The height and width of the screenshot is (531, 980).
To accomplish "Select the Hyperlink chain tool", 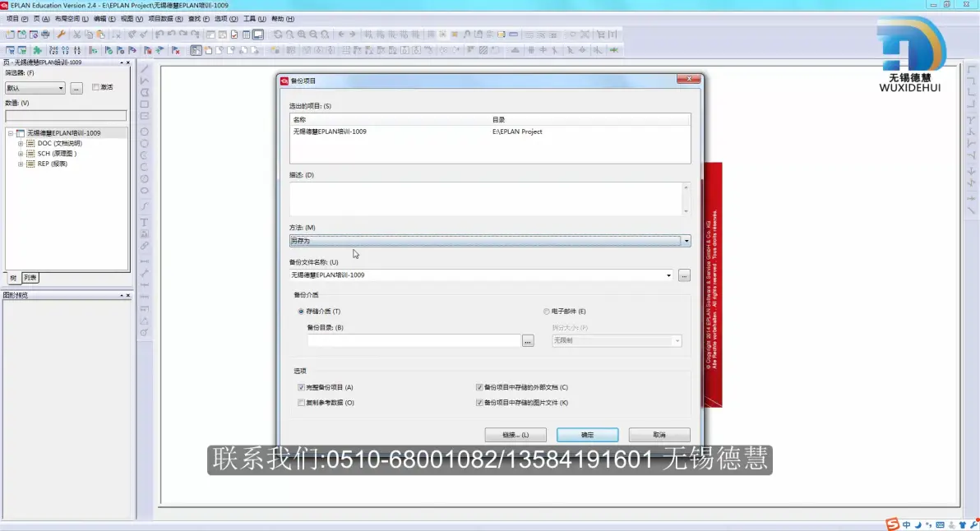I will (145, 246).
